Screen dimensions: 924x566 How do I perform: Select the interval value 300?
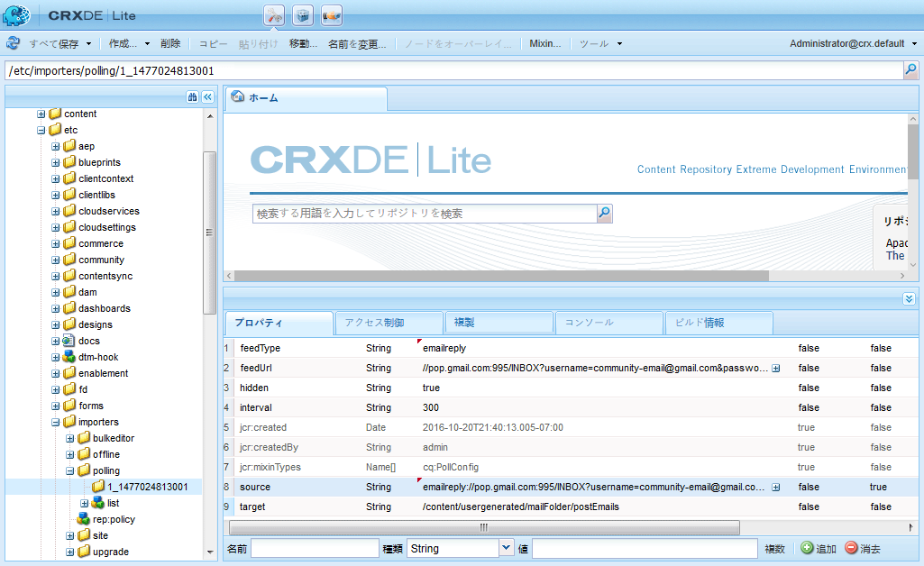click(x=431, y=407)
